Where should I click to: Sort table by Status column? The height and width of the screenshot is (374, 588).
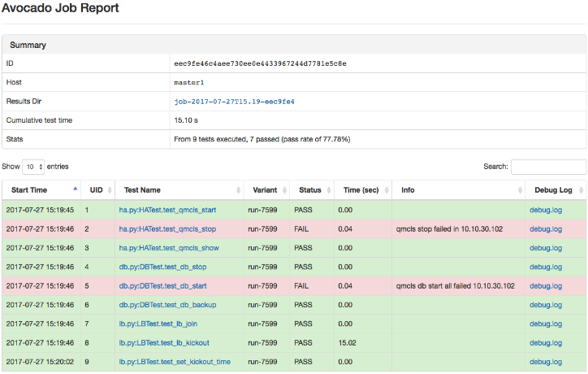pyautogui.click(x=310, y=189)
